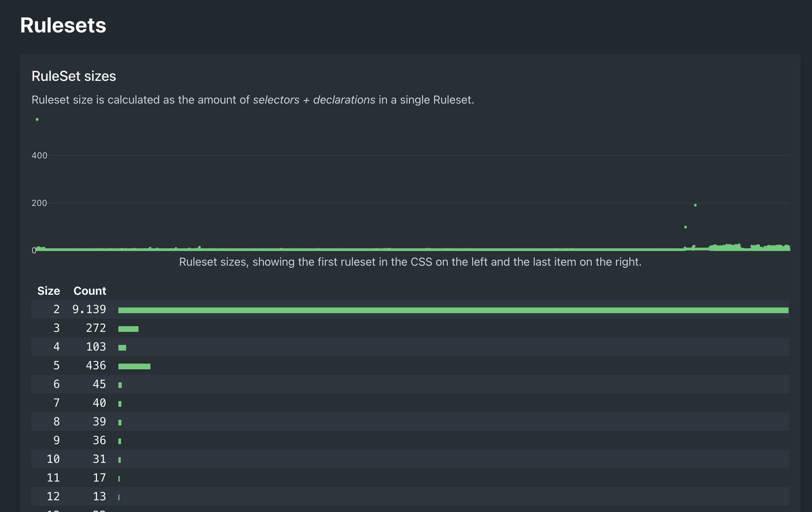Click the chart caption about ruleset sizes
The width and height of the screenshot is (812, 512).
[x=410, y=262]
